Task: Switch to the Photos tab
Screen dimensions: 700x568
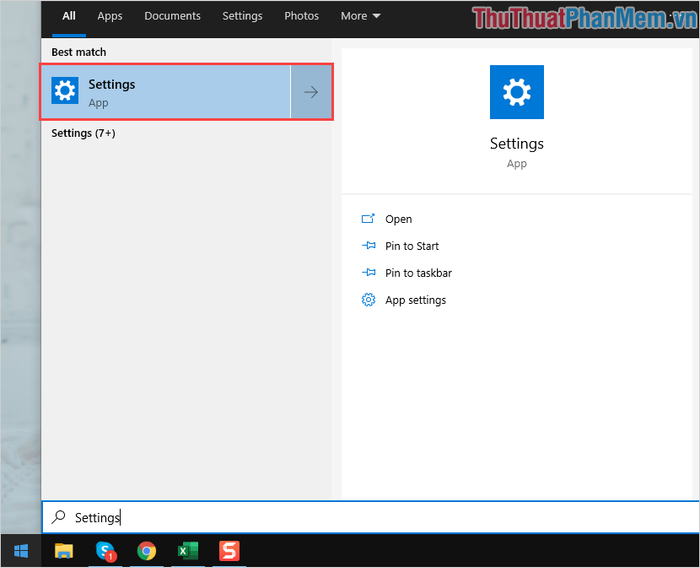Action: point(301,16)
